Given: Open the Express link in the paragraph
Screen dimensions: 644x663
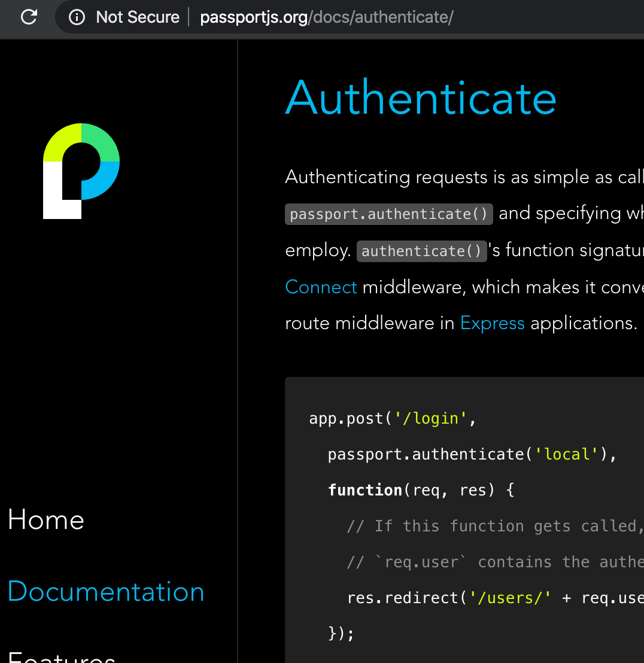Looking at the screenshot, I should 492,323.
